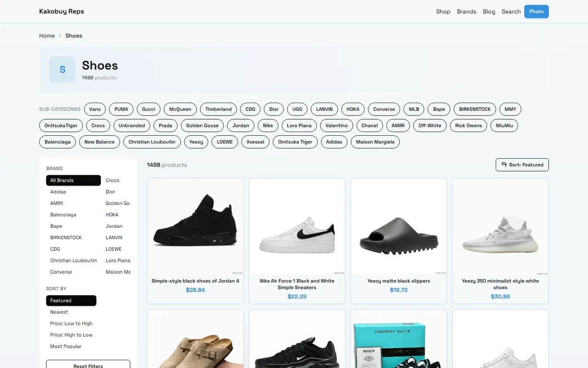Open the Sort: Featured dropdown
Image resolution: width=588 pixels, height=368 pixels.
point(522,165)
